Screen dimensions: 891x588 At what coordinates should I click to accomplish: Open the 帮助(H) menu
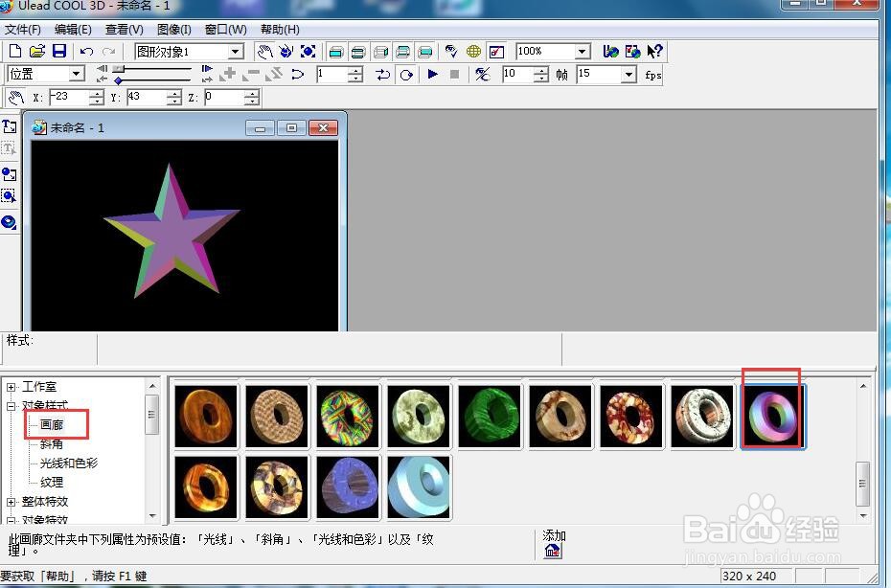pyautogui.click(x=280, y=30)
